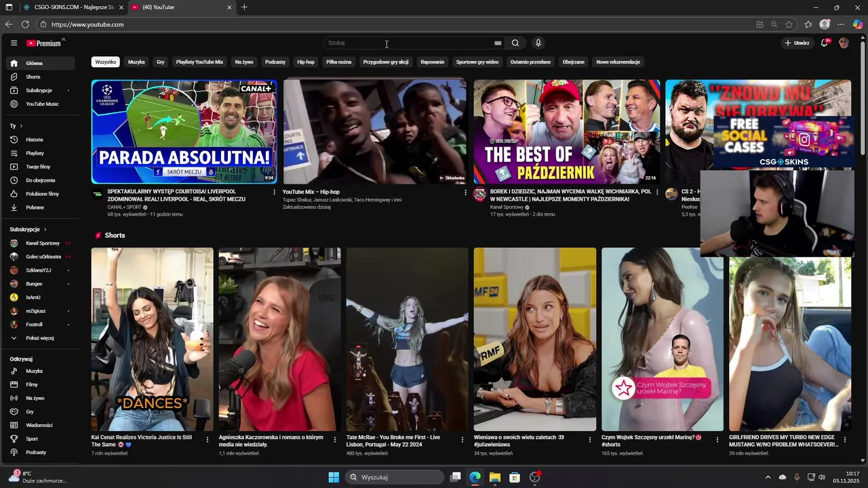Open Wiadomości under Odkrywaj
The width and height of the screenshot is (868, 488).
pyautogui.click(x=41, y=425)
